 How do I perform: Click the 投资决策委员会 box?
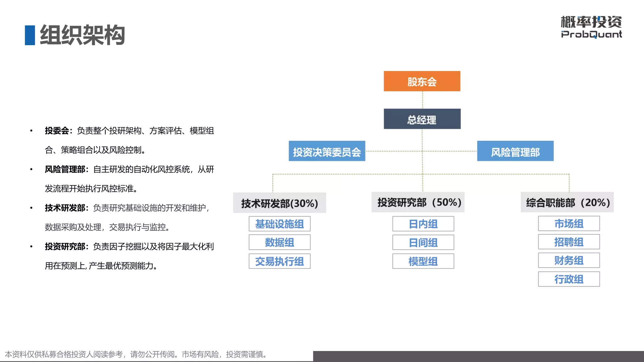(x=327, y=151)
